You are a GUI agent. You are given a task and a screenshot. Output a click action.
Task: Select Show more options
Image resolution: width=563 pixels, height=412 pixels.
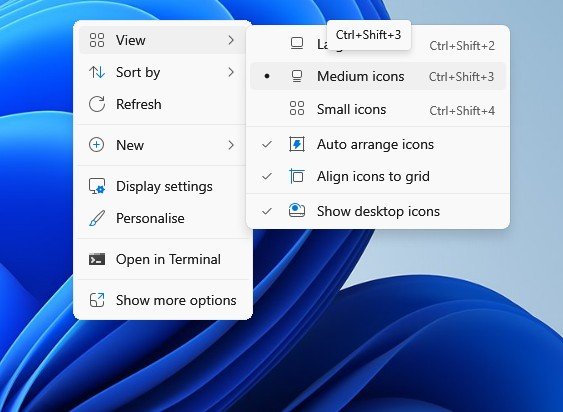[x=162, y=300]
